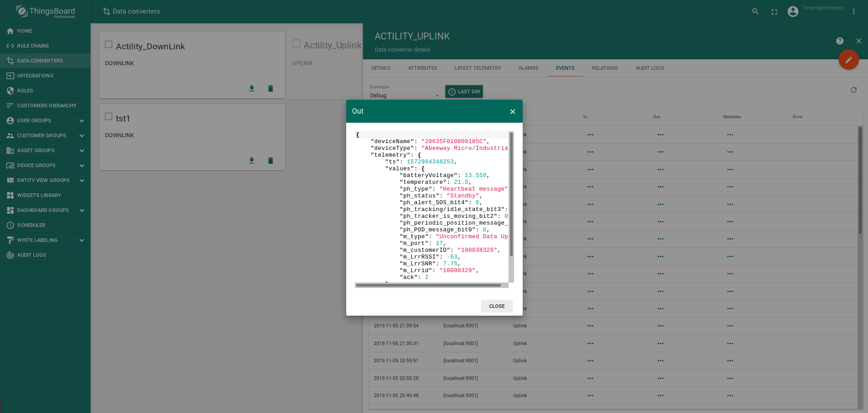
Task: Open Roles in sidebar
Action: click(45, 91)
